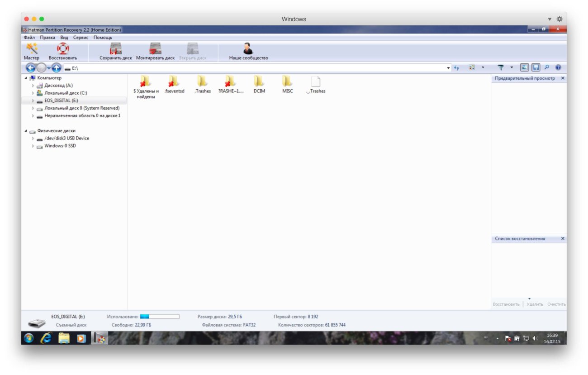Open the filter dropdown arrow
Screen dimensions: 588x375
(x=512, y=67)
